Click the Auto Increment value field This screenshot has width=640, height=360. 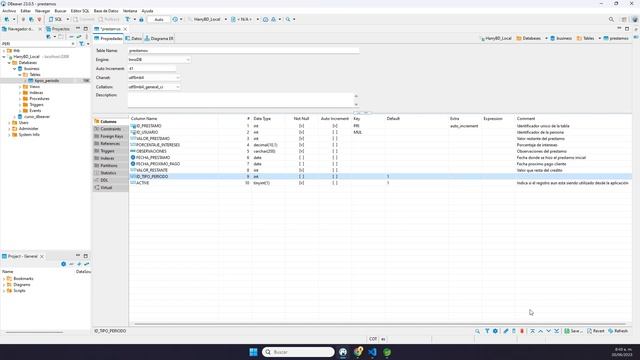(152, 69)
